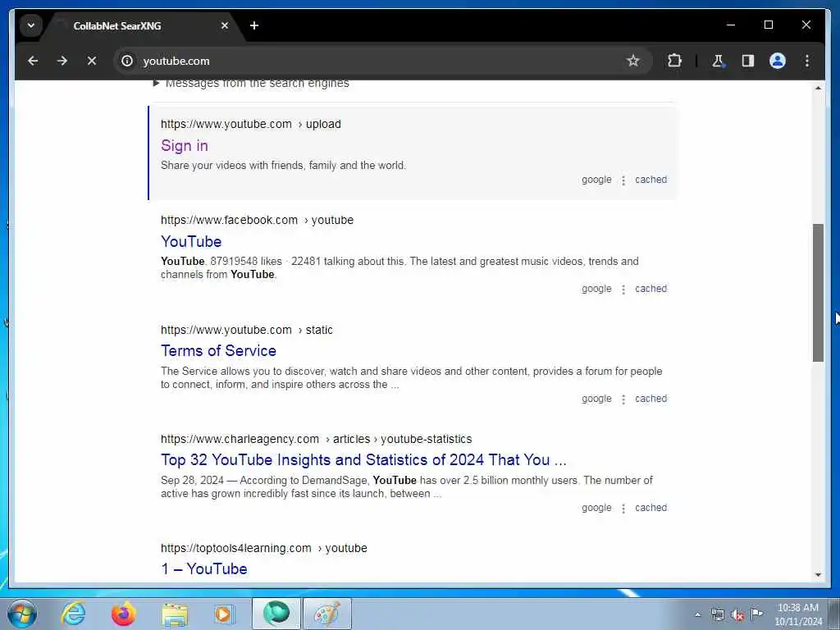840x630 pixels.
Task: Open the Terms of Service result
Action: [x=218, y=351]
